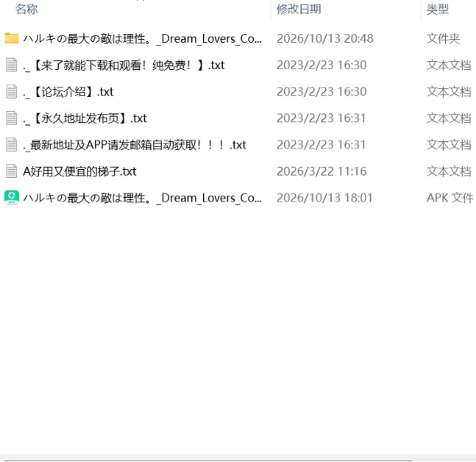Click the 文件夹 type label

click(x=443, y=39)
